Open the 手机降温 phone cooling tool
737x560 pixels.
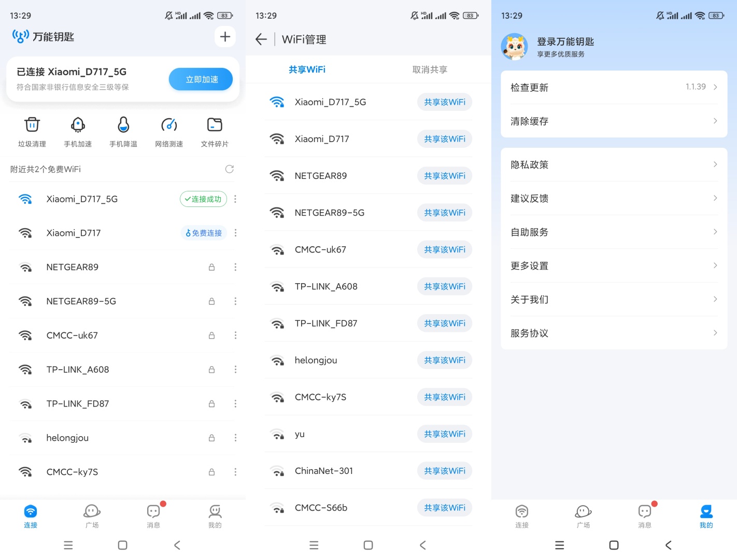[x=123, y=132]
